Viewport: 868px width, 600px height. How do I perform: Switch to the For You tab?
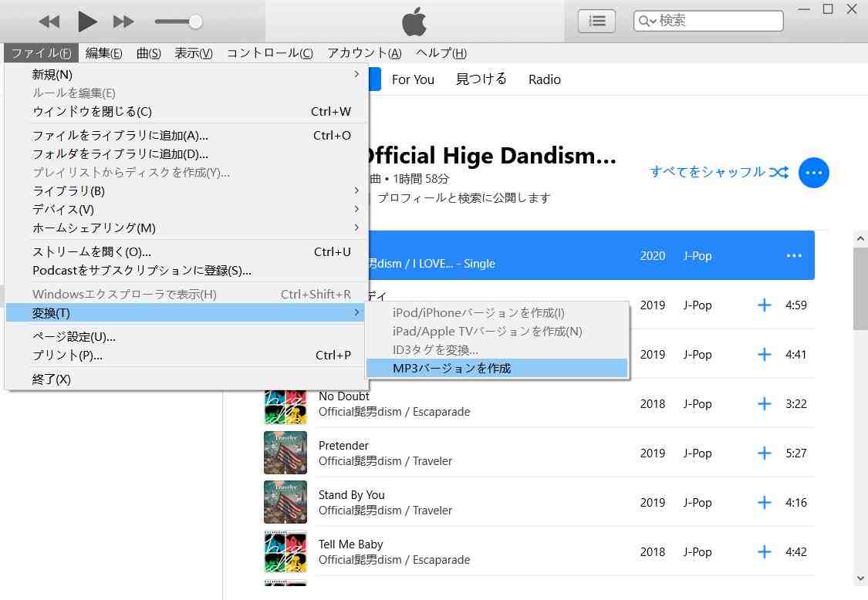pyautogui.click(x=413, y=79)
